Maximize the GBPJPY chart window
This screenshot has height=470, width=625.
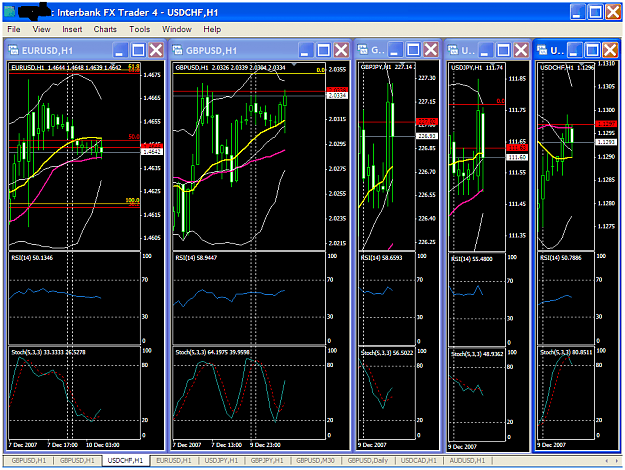(413, 50)
